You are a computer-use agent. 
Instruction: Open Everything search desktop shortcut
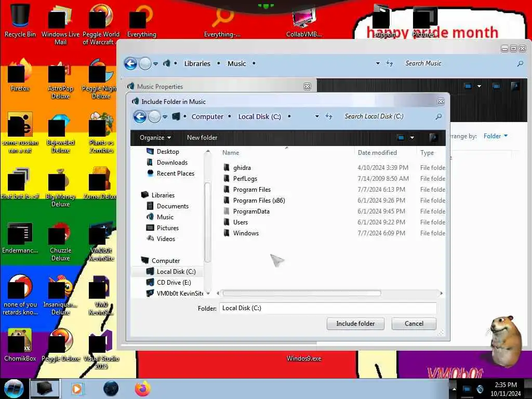point(141,20)
